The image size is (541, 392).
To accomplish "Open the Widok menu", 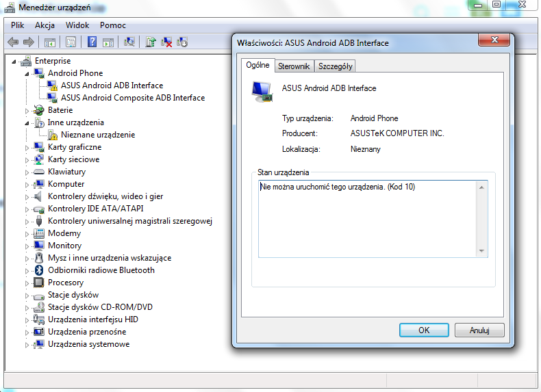I will (77, 25).
